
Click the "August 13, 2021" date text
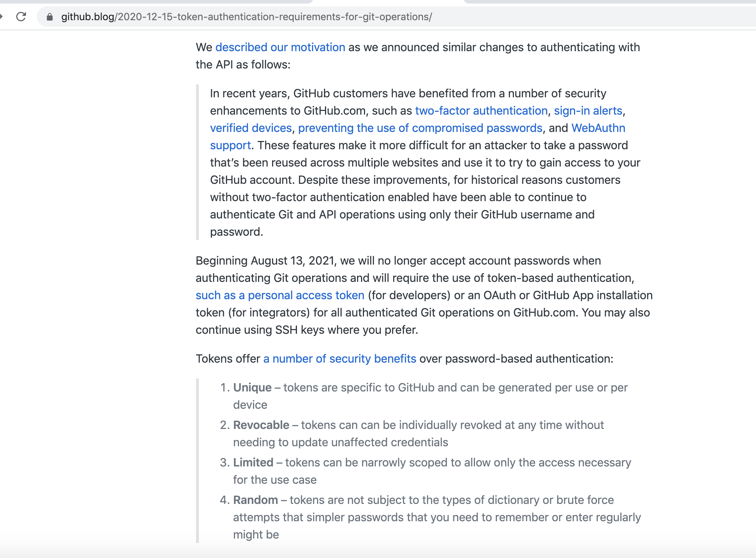click(x=292, y=261)
